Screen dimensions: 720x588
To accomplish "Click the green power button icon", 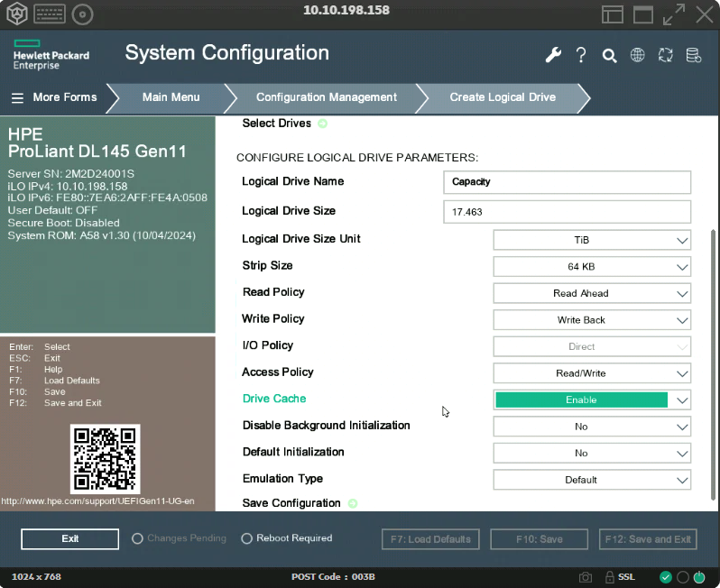I will [x=699, y=577].
